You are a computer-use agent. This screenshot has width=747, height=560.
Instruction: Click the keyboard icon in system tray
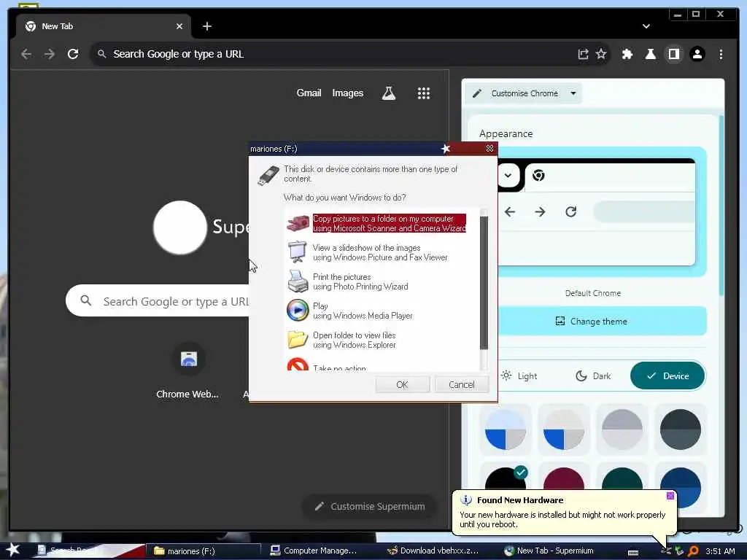[633, 552]
